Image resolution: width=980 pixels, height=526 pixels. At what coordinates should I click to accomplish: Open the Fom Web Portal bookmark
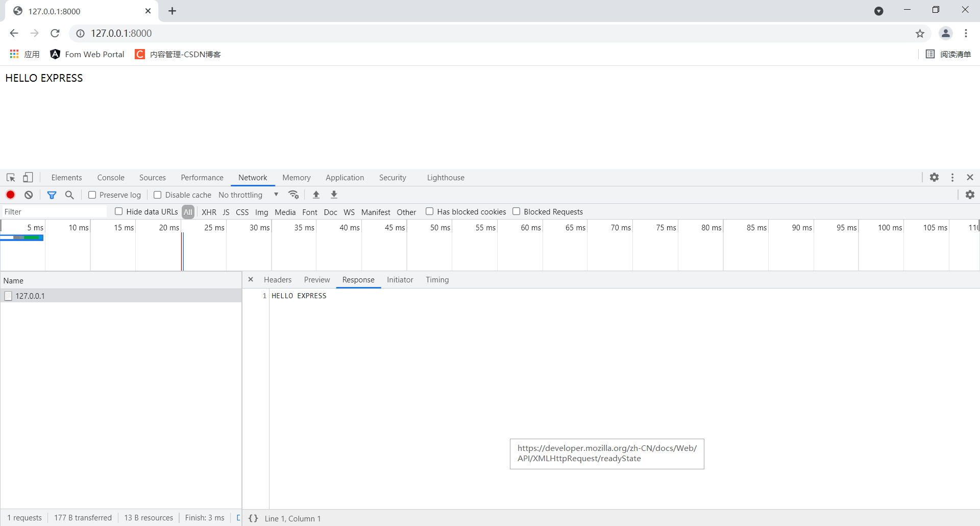(87, 54)
